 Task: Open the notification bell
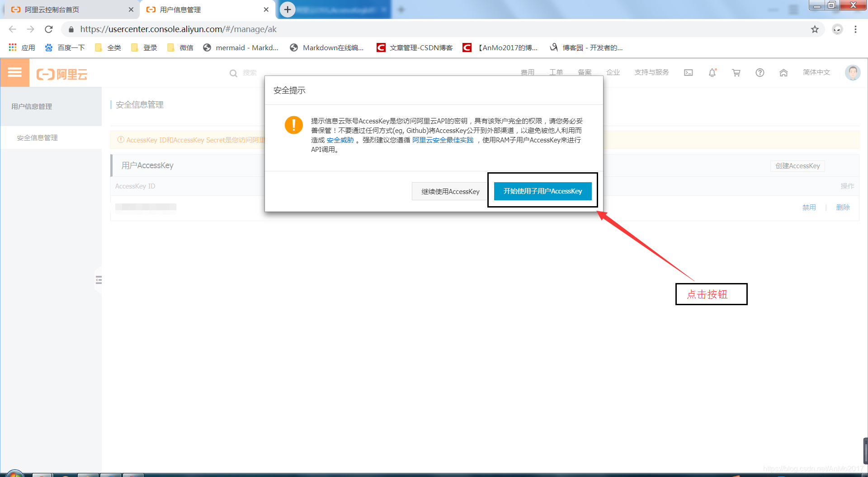[x=712, y=72]
